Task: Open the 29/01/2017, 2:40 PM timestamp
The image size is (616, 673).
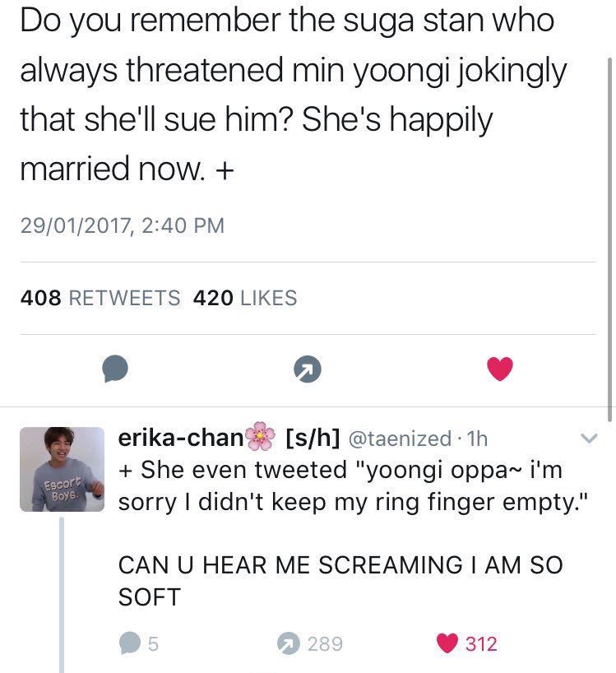Action: (x=123, y=225)
